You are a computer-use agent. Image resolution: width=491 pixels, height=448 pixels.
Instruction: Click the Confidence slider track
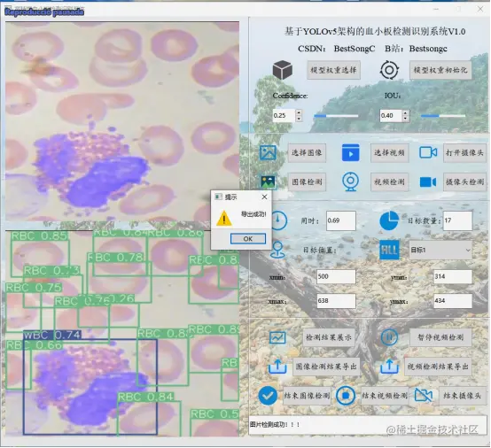(336, 116)
